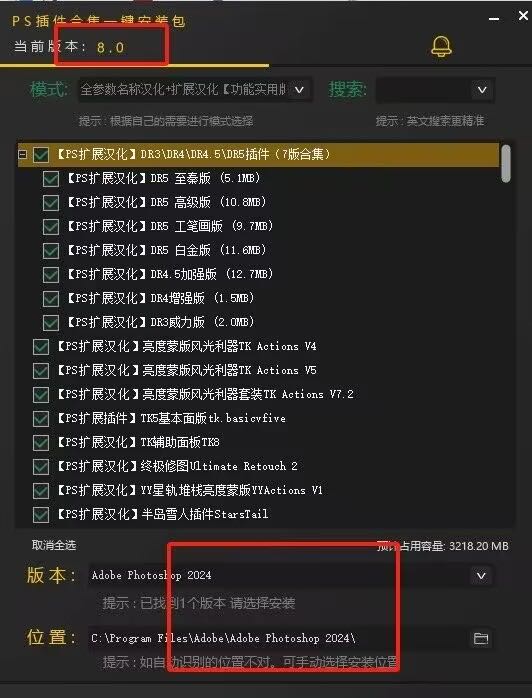Uncheck DR5 工笔画版 (9.7MB) plugin
The width and height of the screenshot is (532, 698).
coord(51,227)
